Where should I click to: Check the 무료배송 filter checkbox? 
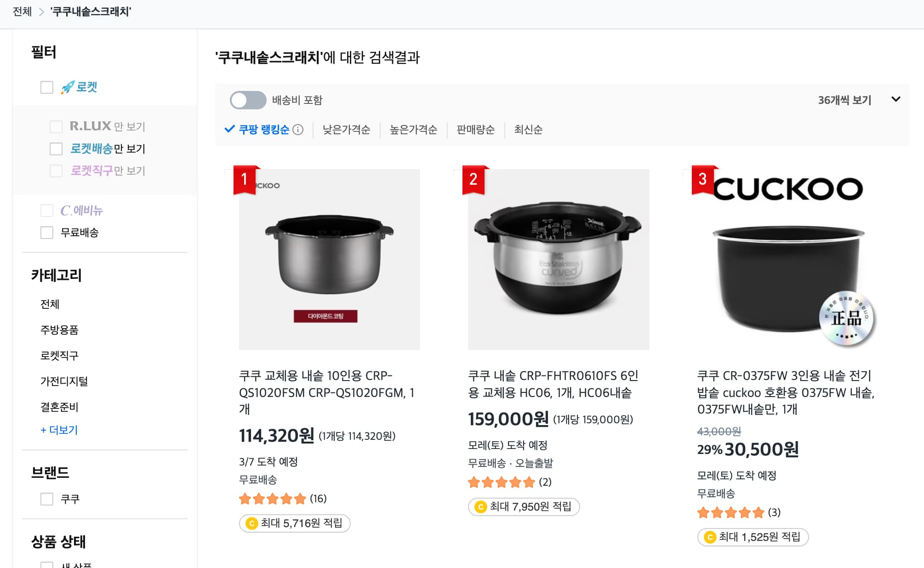[x=47, y=233]
